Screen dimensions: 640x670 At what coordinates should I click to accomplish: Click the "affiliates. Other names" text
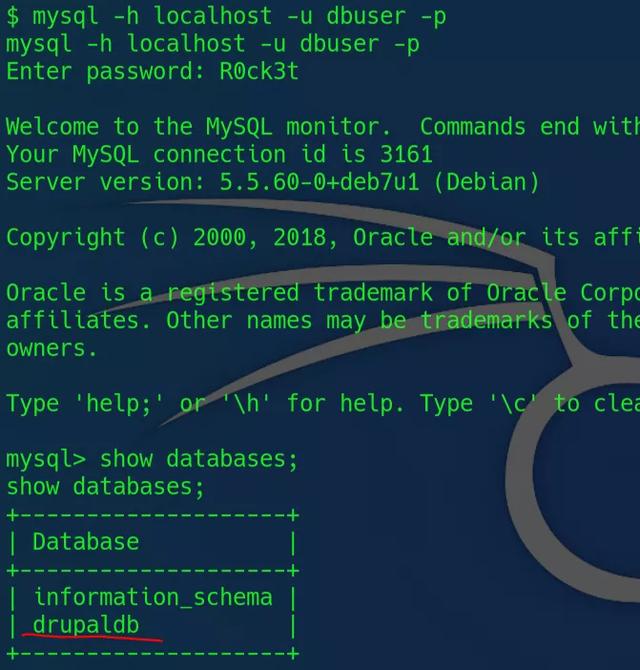pos(159,320)
